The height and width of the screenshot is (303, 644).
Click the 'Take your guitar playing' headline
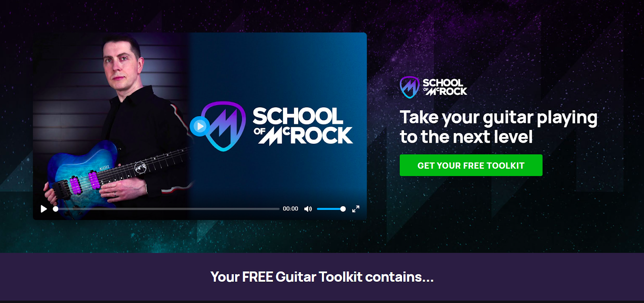[498, 118]
